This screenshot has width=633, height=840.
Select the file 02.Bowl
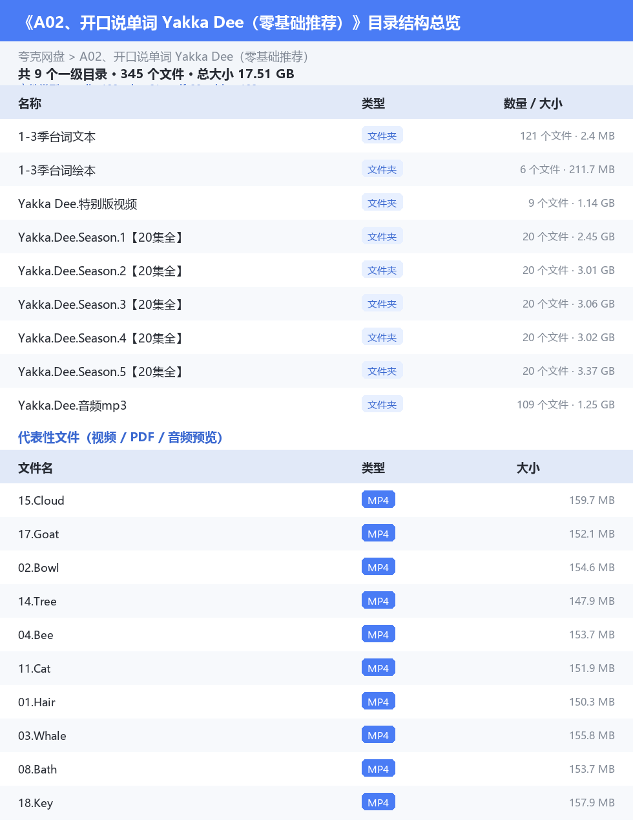tap(39, 568)
